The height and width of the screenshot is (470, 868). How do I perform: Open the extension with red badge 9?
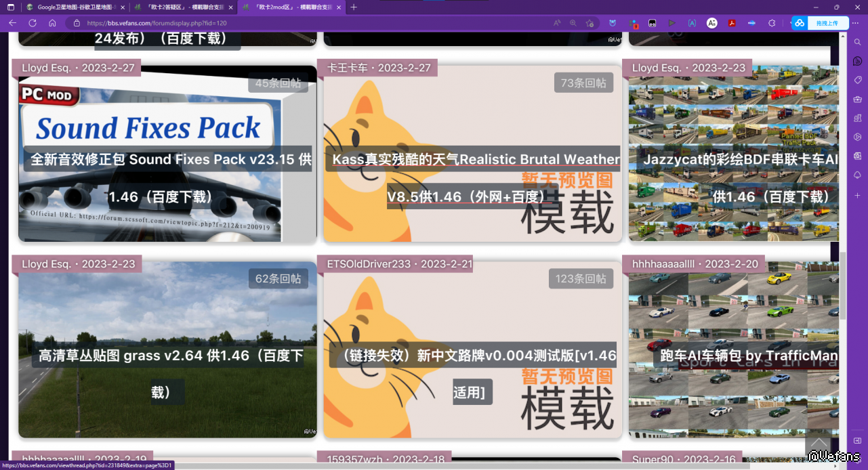click(x=633, y=23)
